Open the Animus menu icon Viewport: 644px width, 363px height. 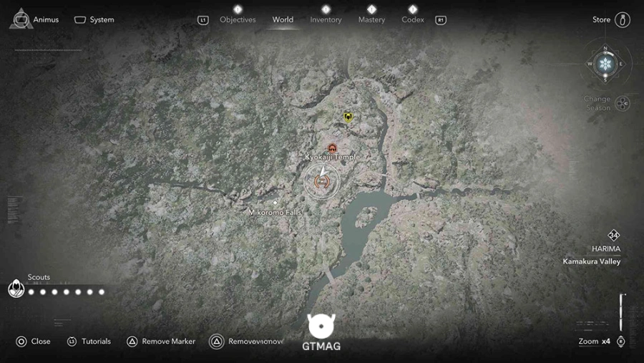click(21, 19)
